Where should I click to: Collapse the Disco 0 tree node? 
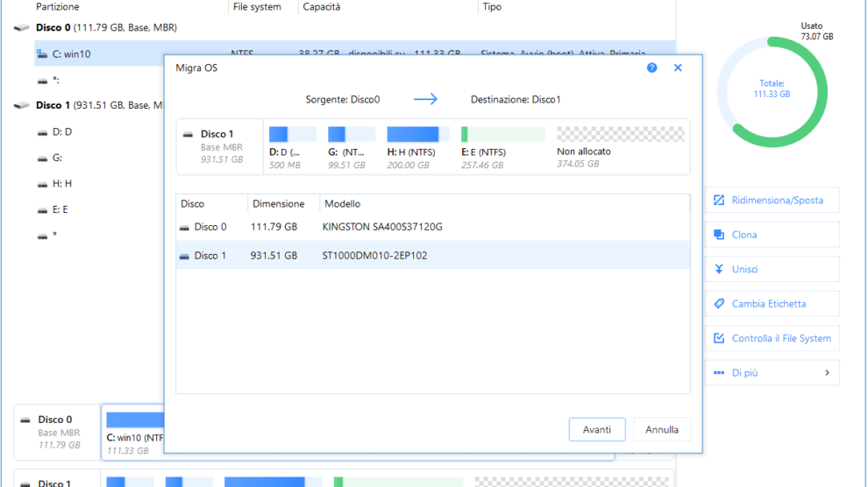[x=22, y=28]
